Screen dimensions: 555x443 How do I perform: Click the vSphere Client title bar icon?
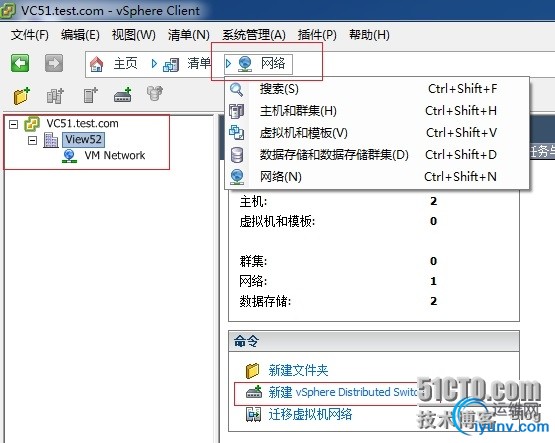(7, 10)
